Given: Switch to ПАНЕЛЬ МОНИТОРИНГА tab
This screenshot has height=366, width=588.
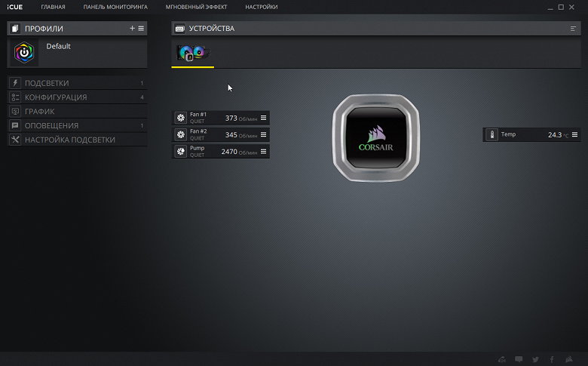Looking at the screenshot, I should click(x=115, y=7).
